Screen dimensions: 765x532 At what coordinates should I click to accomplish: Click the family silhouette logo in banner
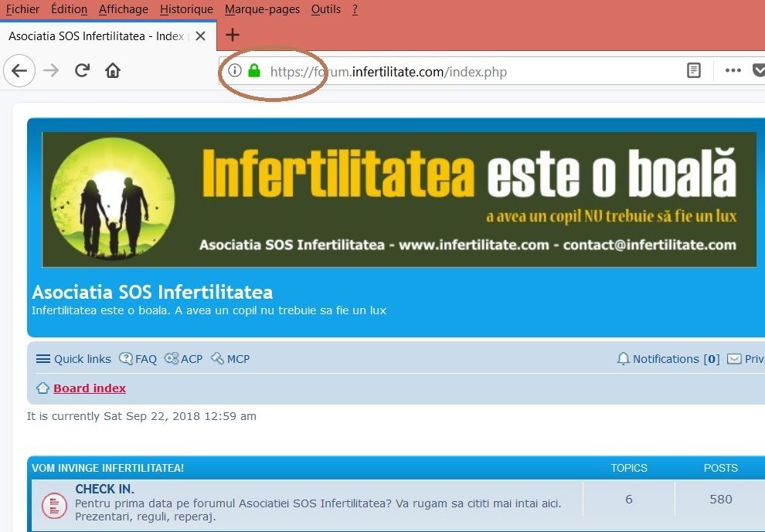(113, 199)
